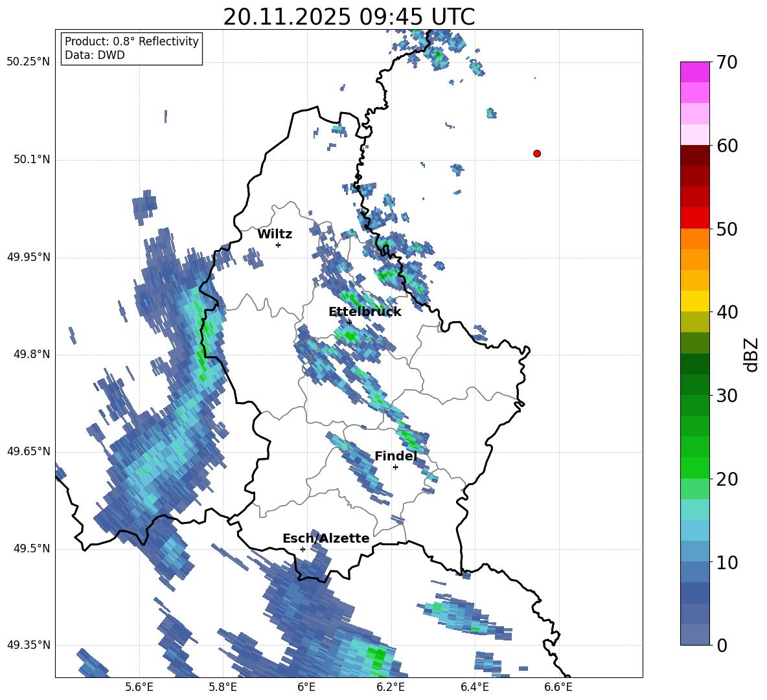Screen dimensions: 767x700
Task: Click the Product: 0.8° Reflectivity text
Action: pos(132,41)
